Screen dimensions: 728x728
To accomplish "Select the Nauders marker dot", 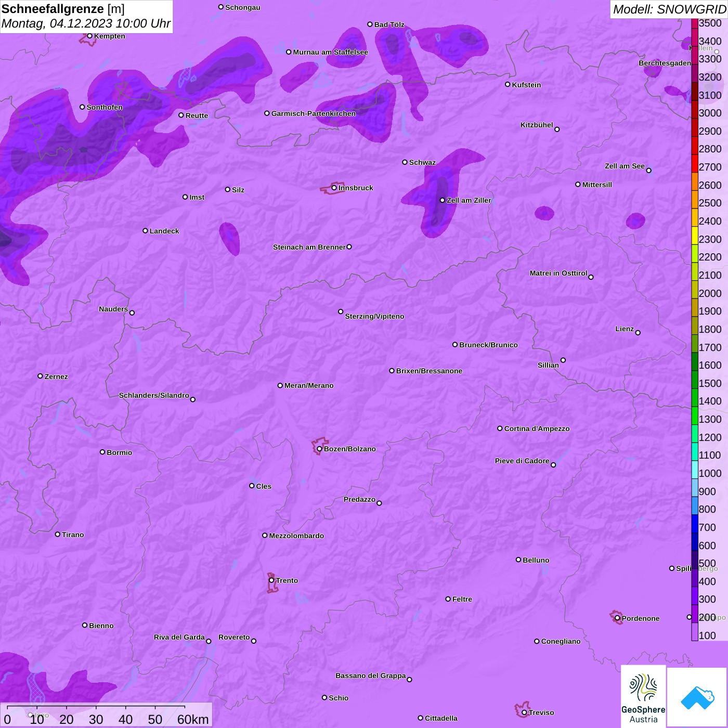I will [132, 313].
